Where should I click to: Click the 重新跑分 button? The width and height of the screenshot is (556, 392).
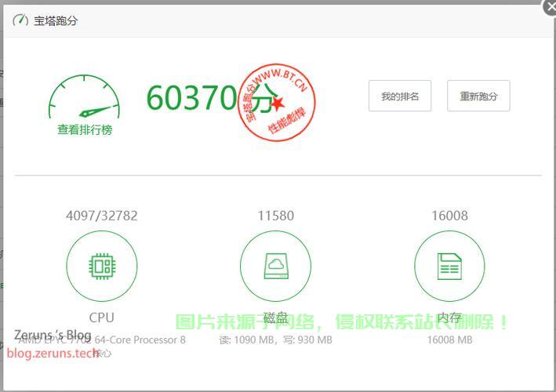[478, 96]
